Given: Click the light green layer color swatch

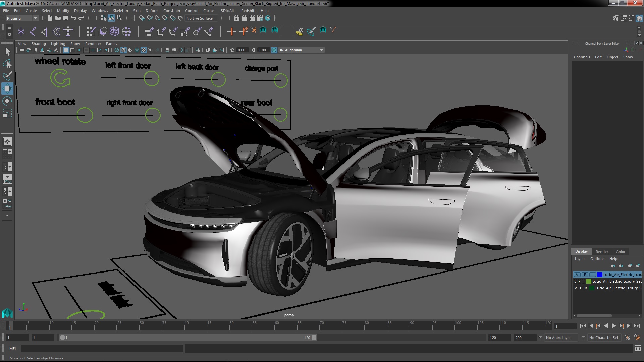Looking at the screenshot, I should (588, 281).
